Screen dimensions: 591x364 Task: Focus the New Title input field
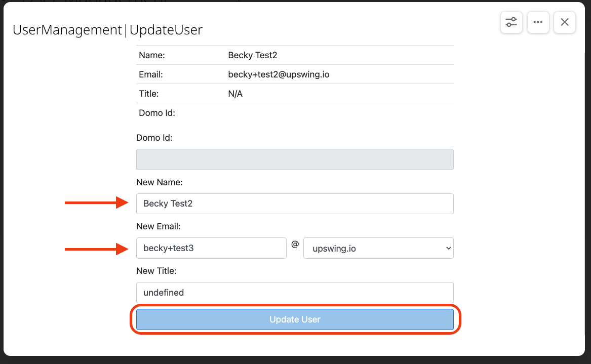[295, 293]
